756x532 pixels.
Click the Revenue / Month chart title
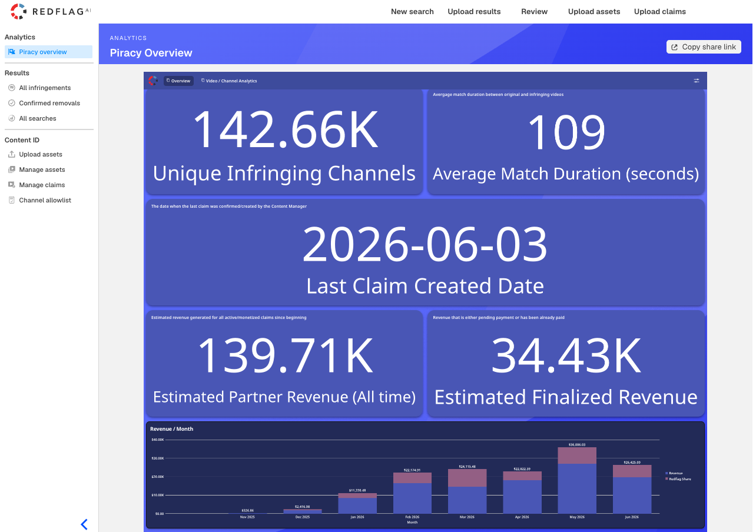(x=172, y=429)
